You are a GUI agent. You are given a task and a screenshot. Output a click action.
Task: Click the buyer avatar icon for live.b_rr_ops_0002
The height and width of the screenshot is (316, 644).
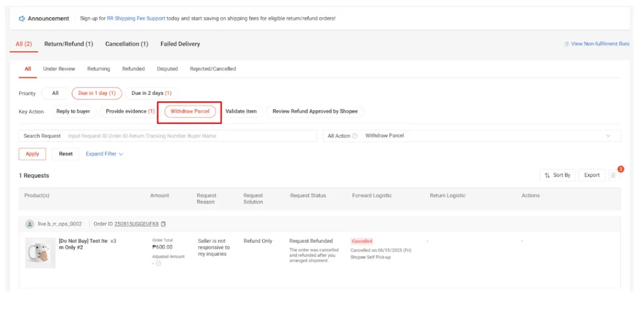(x=30, y=224)
